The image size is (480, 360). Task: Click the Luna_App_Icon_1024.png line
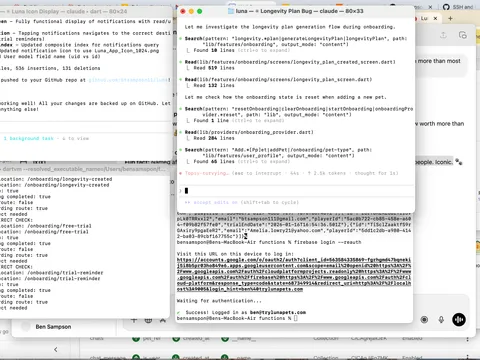tap(80, 51)
